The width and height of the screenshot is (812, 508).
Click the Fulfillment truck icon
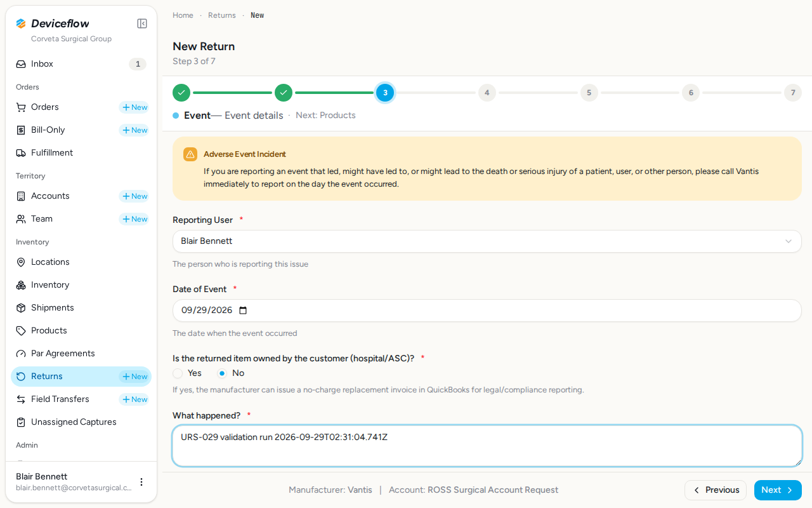(x=21, y=153)
